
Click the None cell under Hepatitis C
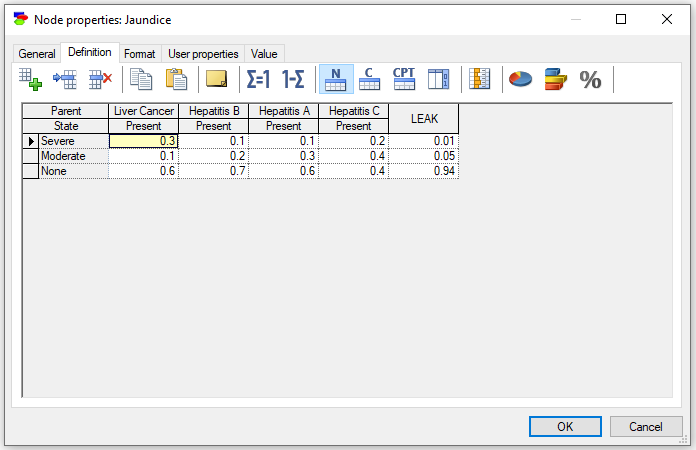354,171
